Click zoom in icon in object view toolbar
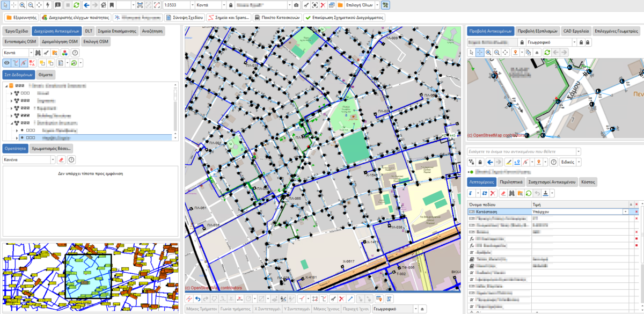This screenshot has width=644, height=314. coord(488,53)
